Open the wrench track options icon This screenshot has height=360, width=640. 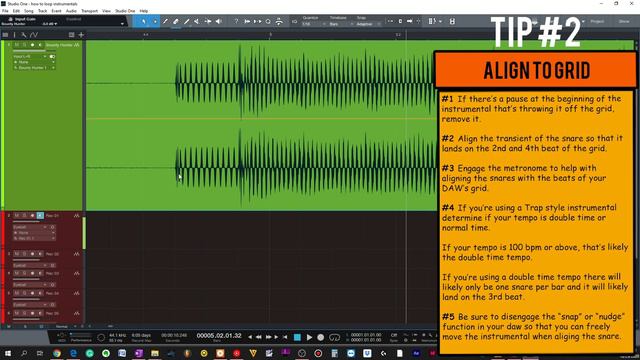click(24, 35)
